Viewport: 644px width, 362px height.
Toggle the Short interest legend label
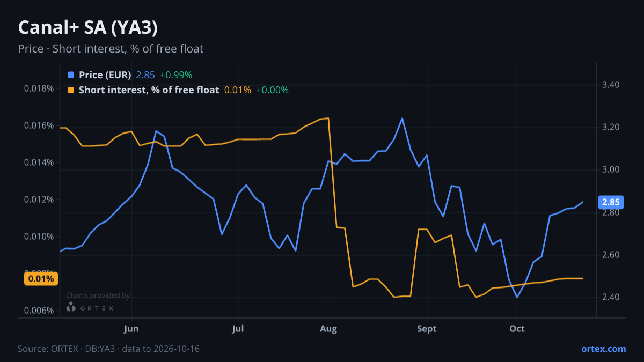[x=149, y=90]
